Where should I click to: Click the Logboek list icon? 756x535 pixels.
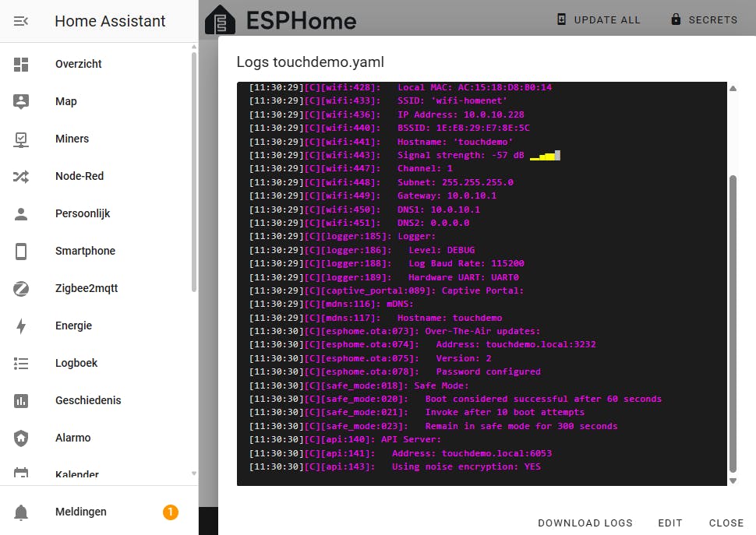click(21, 363)
